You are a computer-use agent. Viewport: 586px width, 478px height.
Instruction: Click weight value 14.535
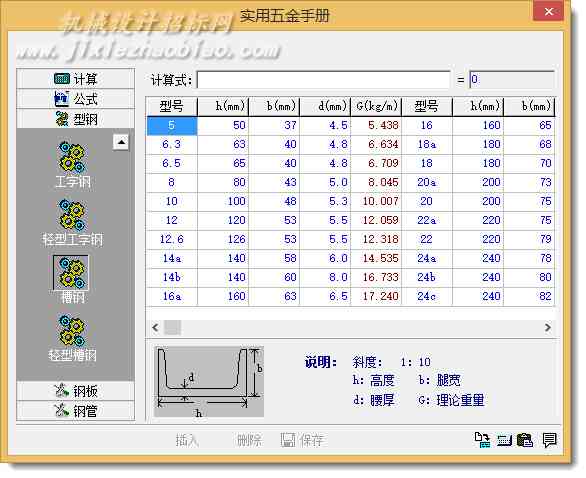point(376,259)
